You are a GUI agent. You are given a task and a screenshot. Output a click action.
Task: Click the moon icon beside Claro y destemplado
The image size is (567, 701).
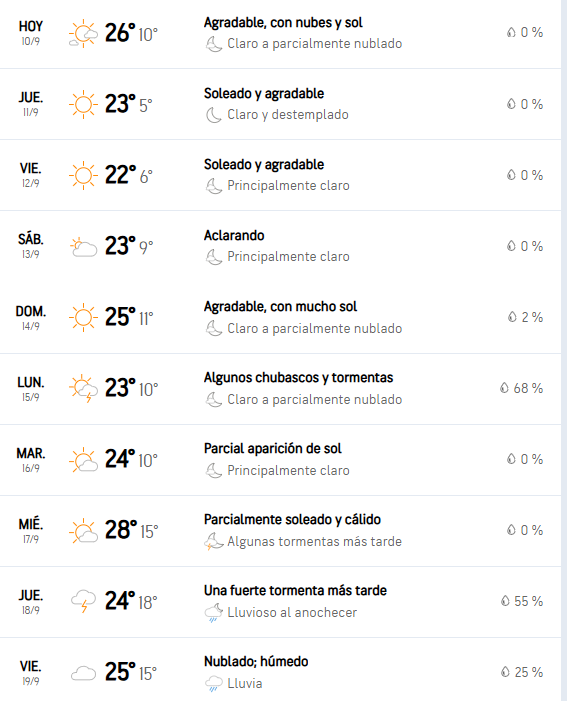pyautogui.click(x=213, y=115)
